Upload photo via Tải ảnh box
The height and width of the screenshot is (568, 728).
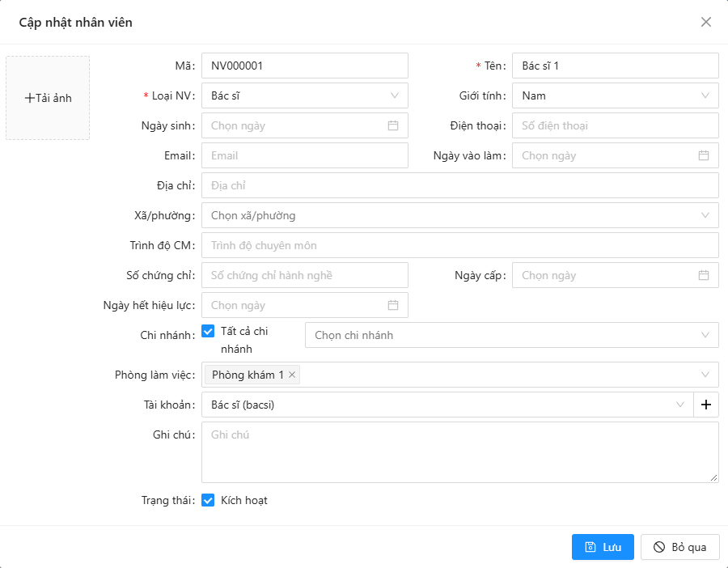(48, 98)
